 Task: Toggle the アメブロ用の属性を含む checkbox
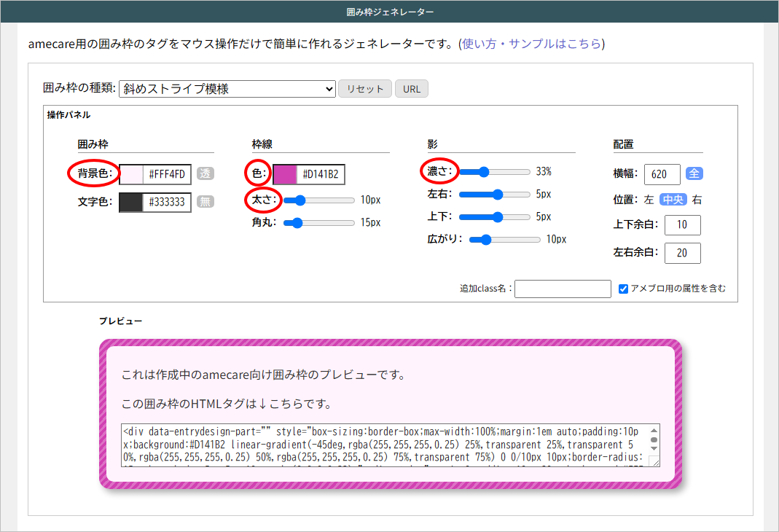tap(623, 289)
